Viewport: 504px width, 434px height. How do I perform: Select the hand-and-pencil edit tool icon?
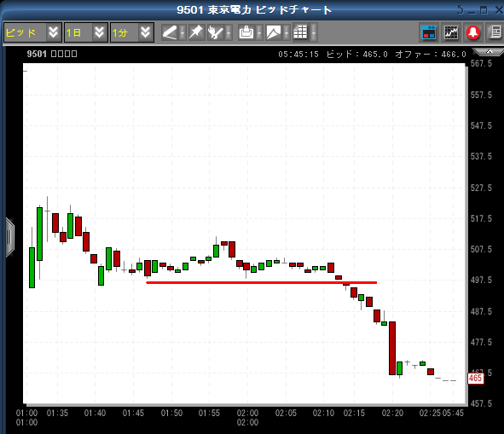click(215, 32)
